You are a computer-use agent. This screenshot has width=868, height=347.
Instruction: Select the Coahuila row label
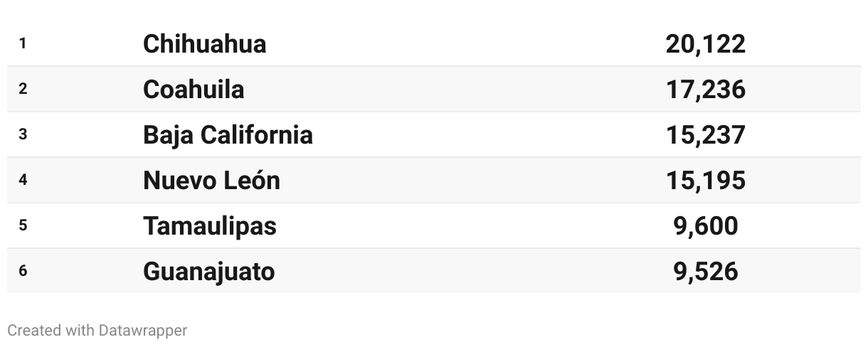(194, 90)
